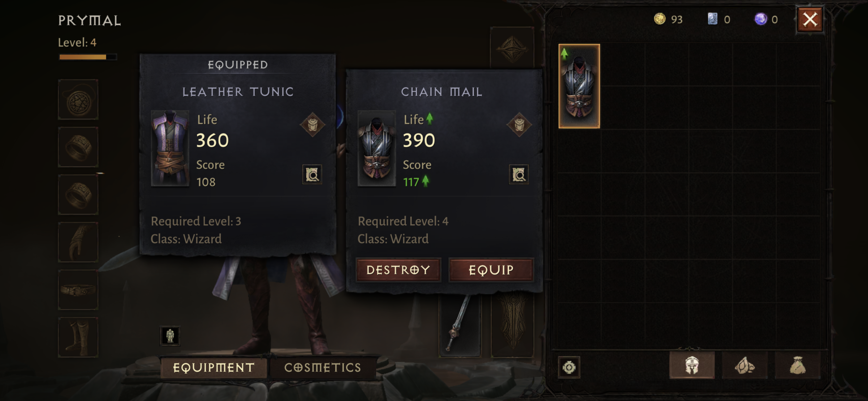Open the inventory settings gear icon
868x401 pixels.
tap(569, 367)
